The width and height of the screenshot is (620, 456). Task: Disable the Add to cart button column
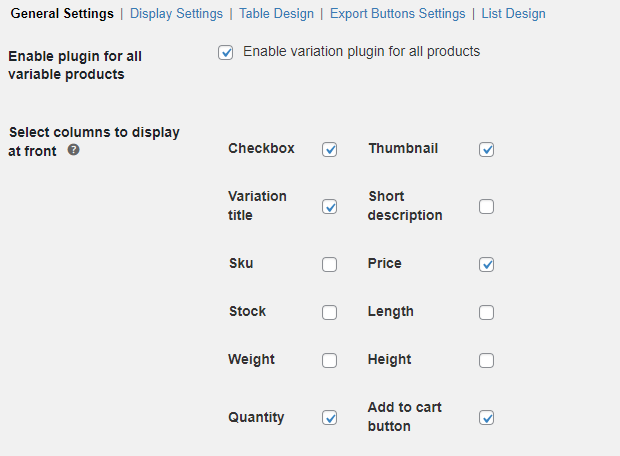[486, 418]
